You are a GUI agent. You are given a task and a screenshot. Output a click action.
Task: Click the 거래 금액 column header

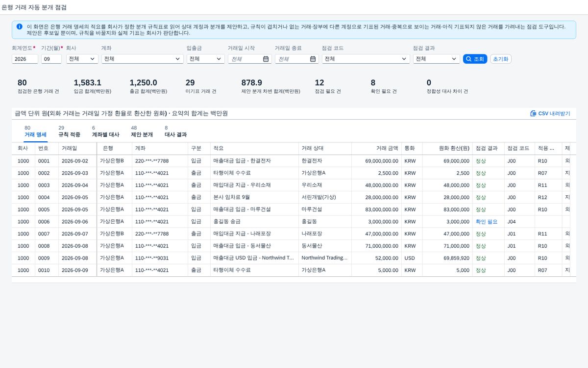pyautogui.click(x=376, y=148)
